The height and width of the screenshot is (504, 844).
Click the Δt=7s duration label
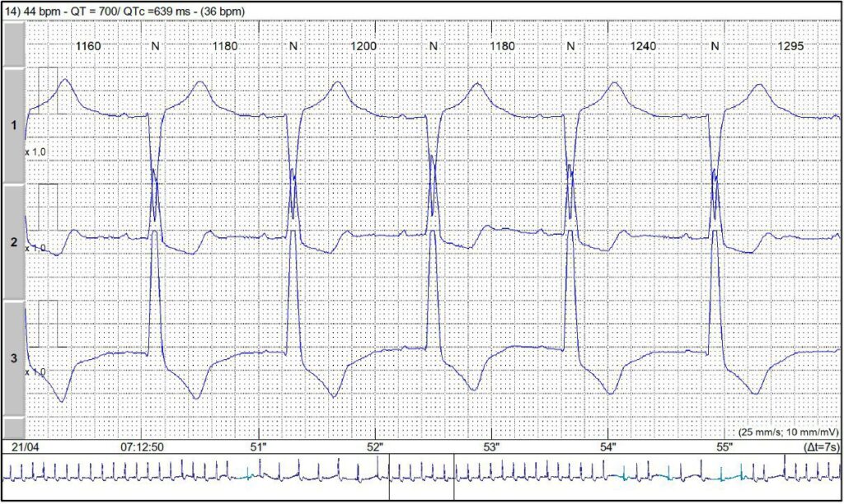click(821, 447)
